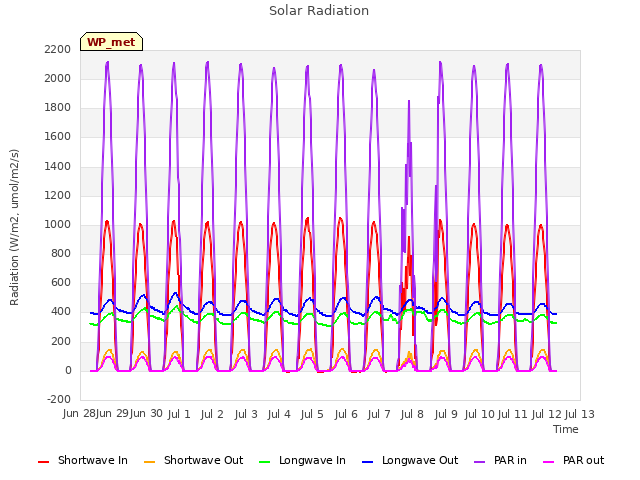The height and width of the screenshot is (480, 640).
Task: Click the 'Time' x-axis title
Action: (x=566, y=429)
